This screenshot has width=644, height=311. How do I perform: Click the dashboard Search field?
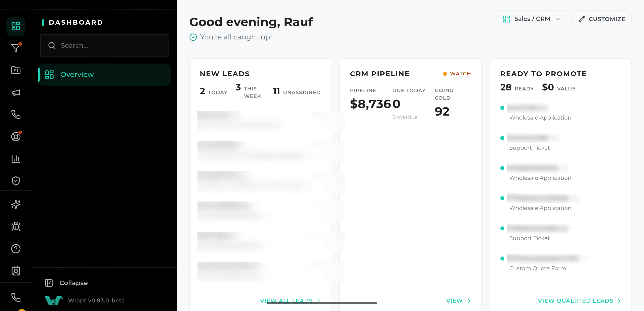pos(105,45)
